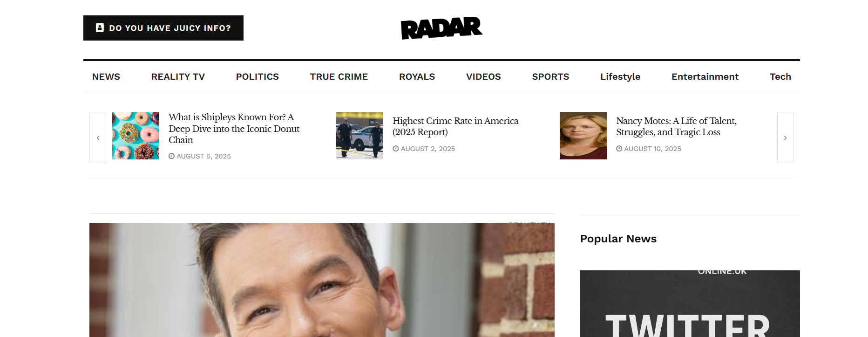This screenshot has height=337, width=868.
Task: Open the featured man portrait article image
Action: tap(322, 280)
